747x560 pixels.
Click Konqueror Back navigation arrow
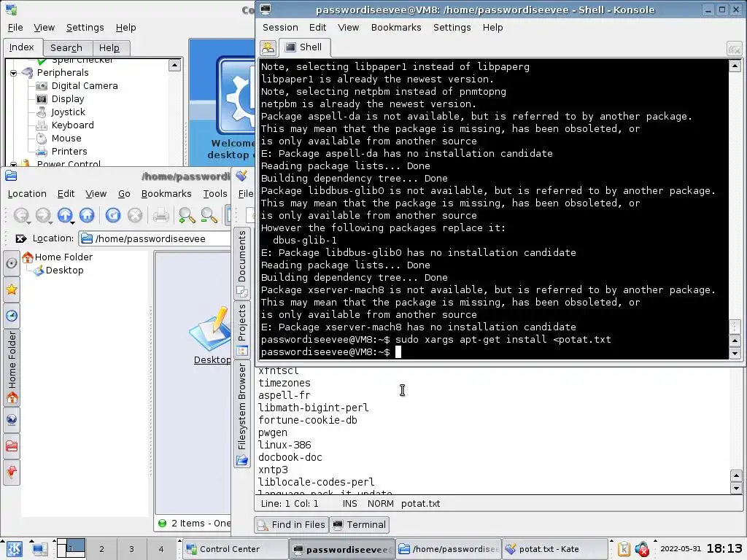pyautogui.click(x=20, y=215)
